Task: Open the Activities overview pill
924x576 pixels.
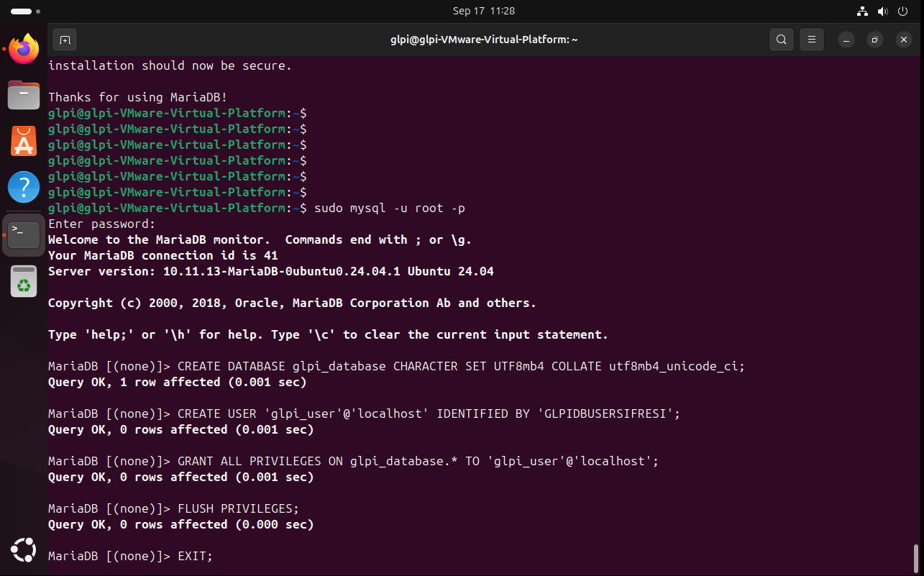Action: [x=22, y=12]
